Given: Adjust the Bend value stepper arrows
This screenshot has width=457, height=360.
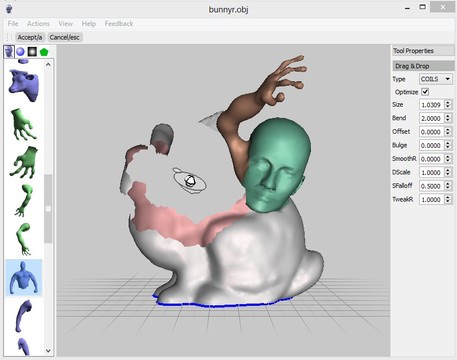Looking at the screenshot, I should [448, 118].
